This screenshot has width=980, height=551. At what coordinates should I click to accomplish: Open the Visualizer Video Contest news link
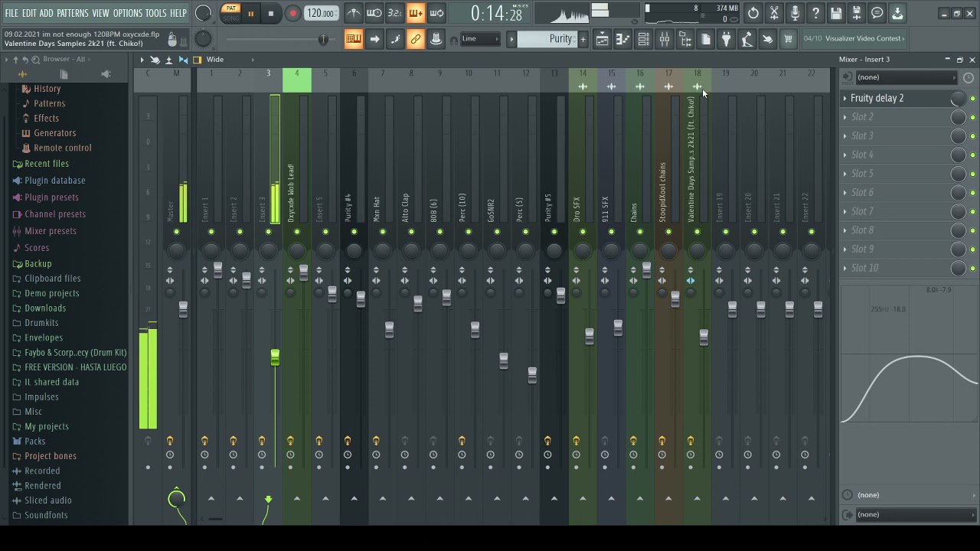click(854, 38)
